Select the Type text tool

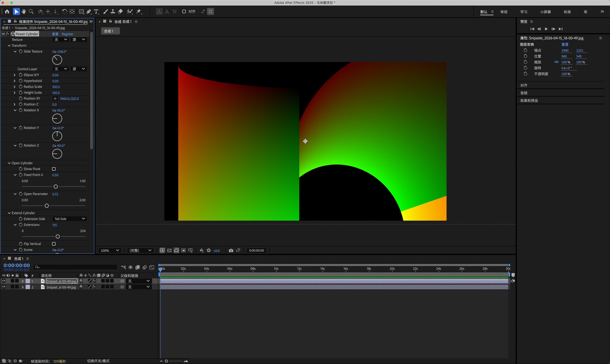pyautogui.click(x=96, y=11)
